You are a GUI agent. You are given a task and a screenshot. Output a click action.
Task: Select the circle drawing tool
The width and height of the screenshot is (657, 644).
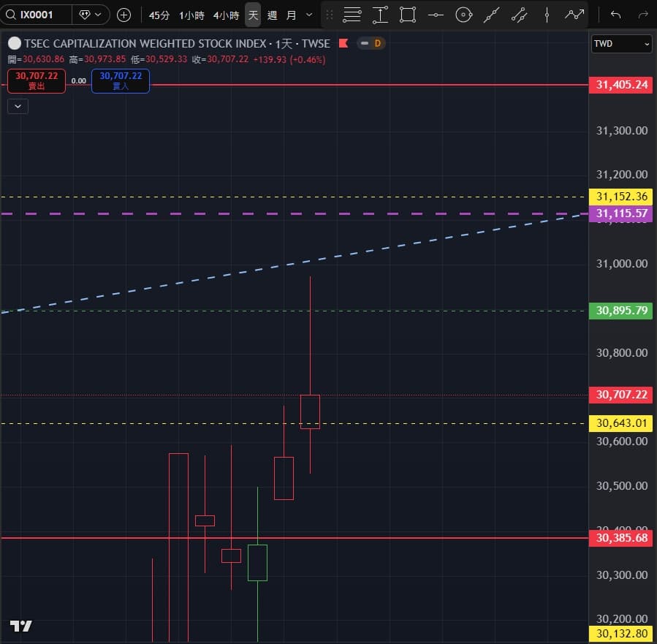pyautogui.click(x=463, y=15)
